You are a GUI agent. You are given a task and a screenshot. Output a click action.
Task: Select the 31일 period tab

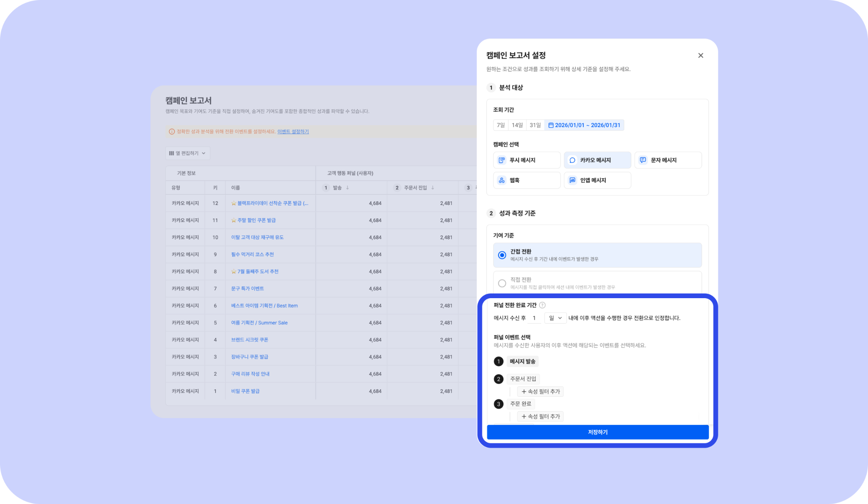pos(535,125)
